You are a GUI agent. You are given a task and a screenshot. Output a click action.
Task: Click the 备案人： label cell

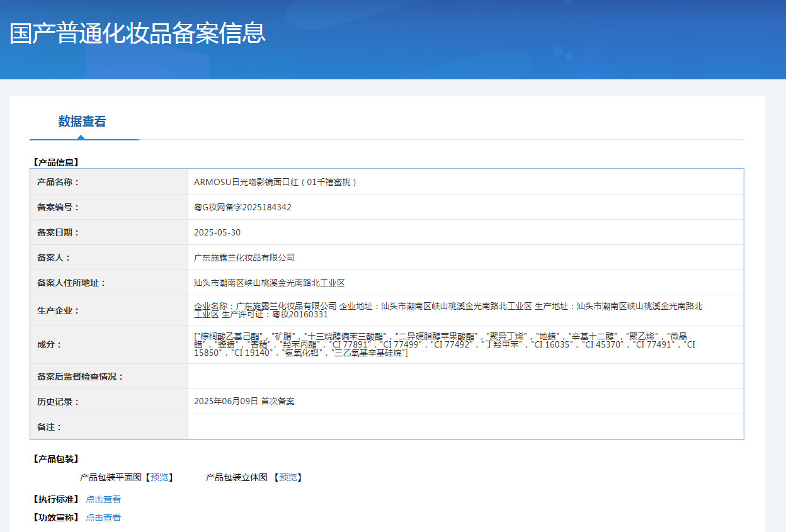coord(109,258)
